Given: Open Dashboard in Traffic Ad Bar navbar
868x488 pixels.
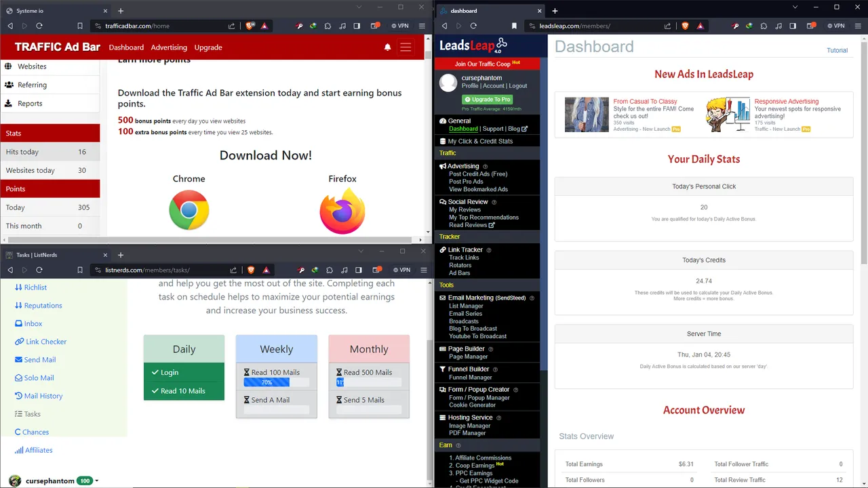Looking at the screenshot, I should tap(126, 47).
